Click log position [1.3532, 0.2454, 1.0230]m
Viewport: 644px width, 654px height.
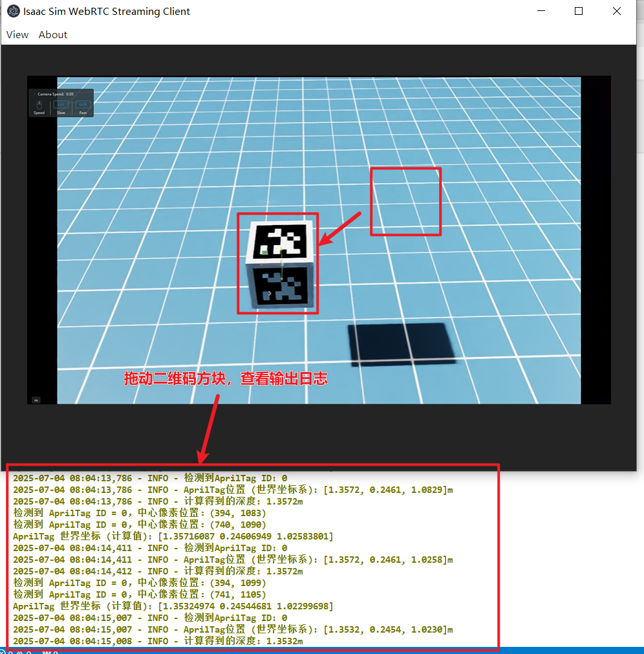tap(389, 630)
